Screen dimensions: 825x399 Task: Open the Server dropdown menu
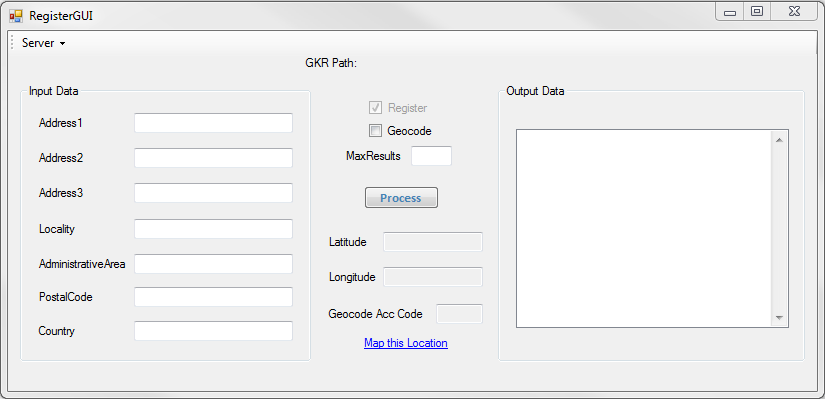point(44,43)
